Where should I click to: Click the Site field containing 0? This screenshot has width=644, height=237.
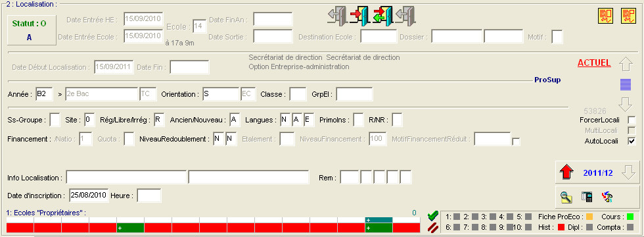89,120
